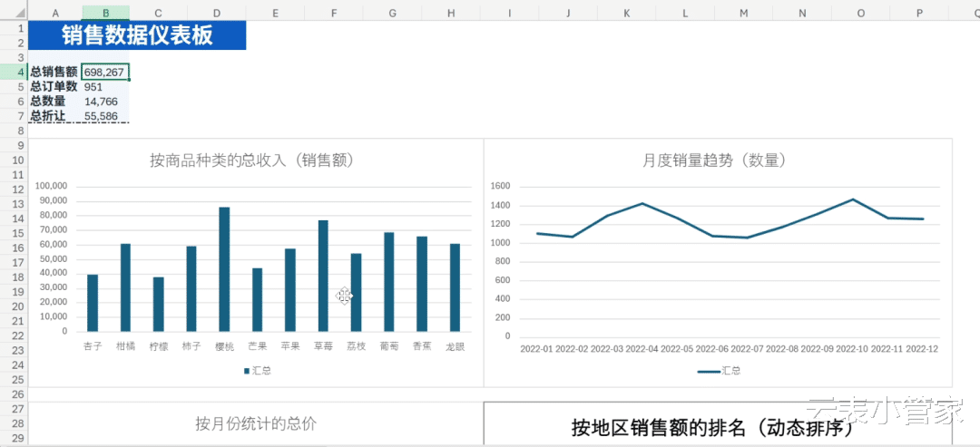Select row 4 header
The image size is (980, 447).
point(14,72)
